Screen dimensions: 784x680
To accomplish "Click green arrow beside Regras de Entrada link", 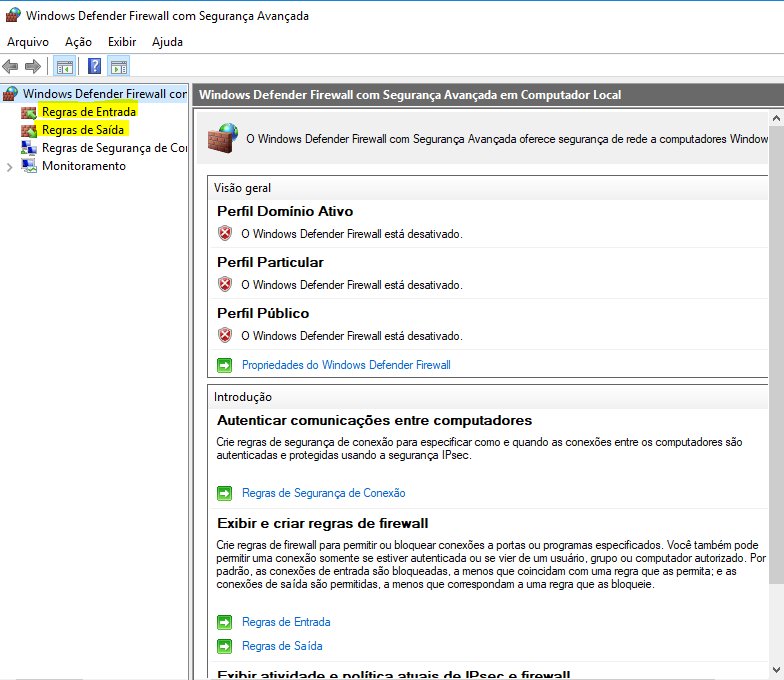I will click(x=224, y=622).
